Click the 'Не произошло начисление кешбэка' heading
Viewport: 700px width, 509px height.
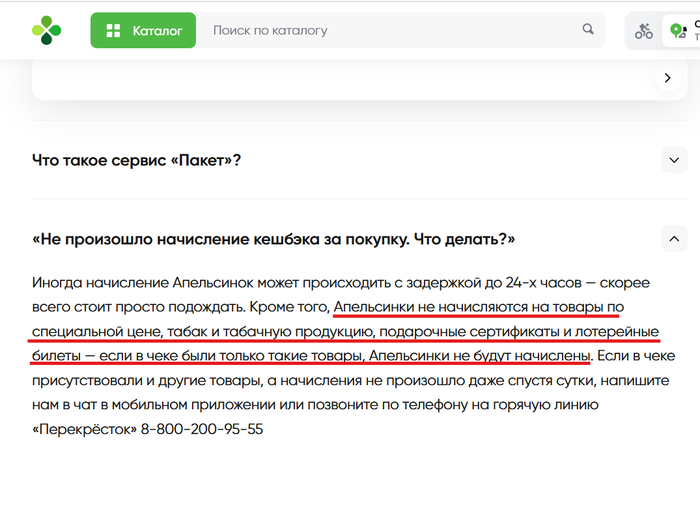click(274, 240)
